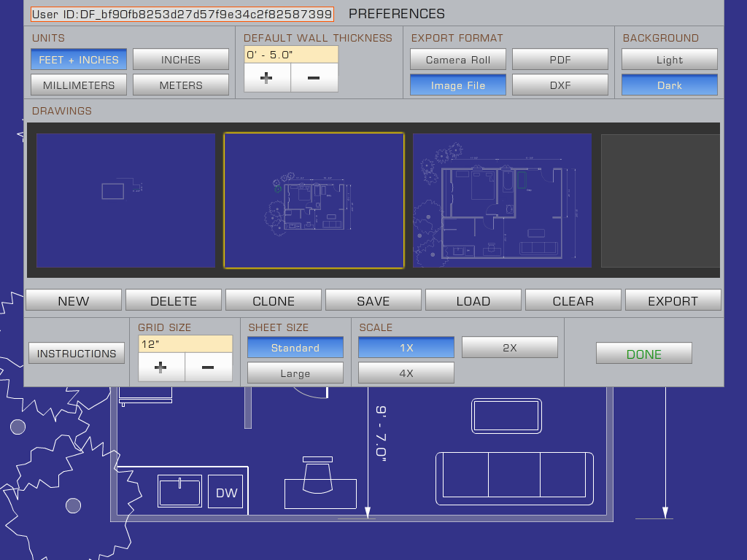Click DONE to close preferences
This screenshot has height=560, width=747.
point(643,354)
